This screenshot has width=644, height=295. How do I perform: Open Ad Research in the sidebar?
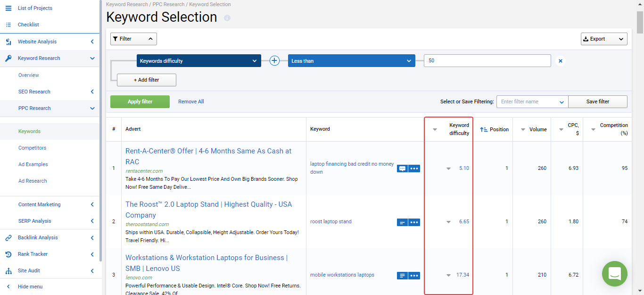coord(33,181)
